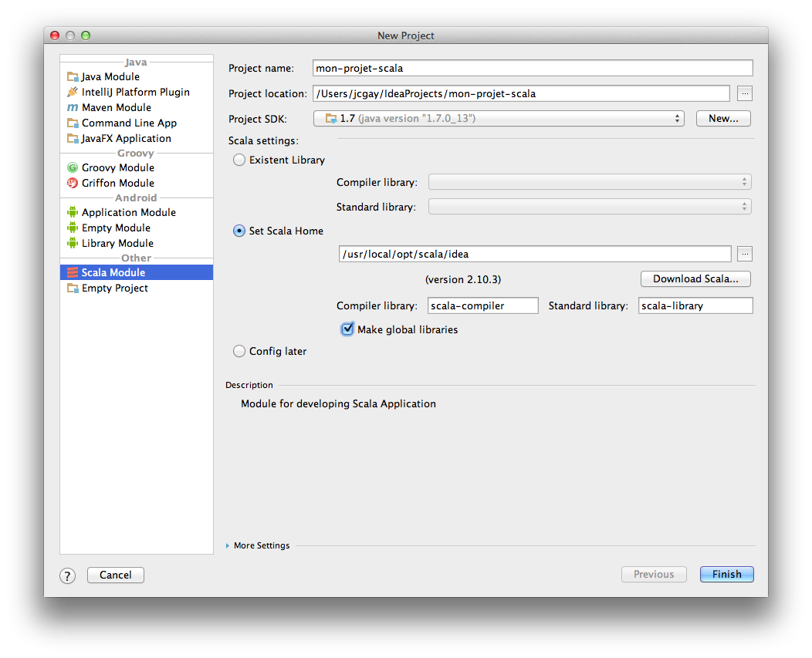This screenshot has width=812, height=658.
Task: Click the Scala Module icon
Action: (x=73, y=273)
